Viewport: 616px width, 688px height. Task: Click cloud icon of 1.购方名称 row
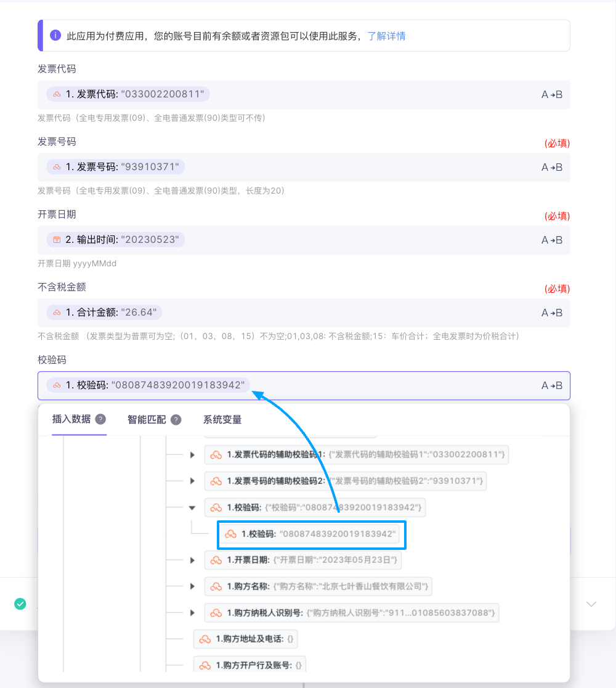click(x=216, y=587)
